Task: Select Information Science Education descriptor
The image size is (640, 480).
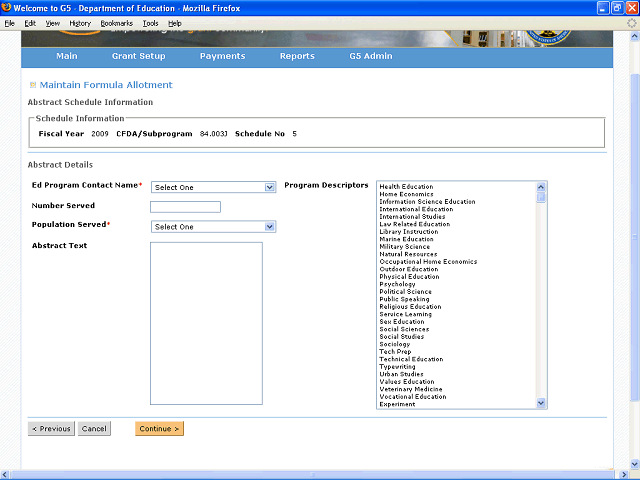Action: pos(427,202)
